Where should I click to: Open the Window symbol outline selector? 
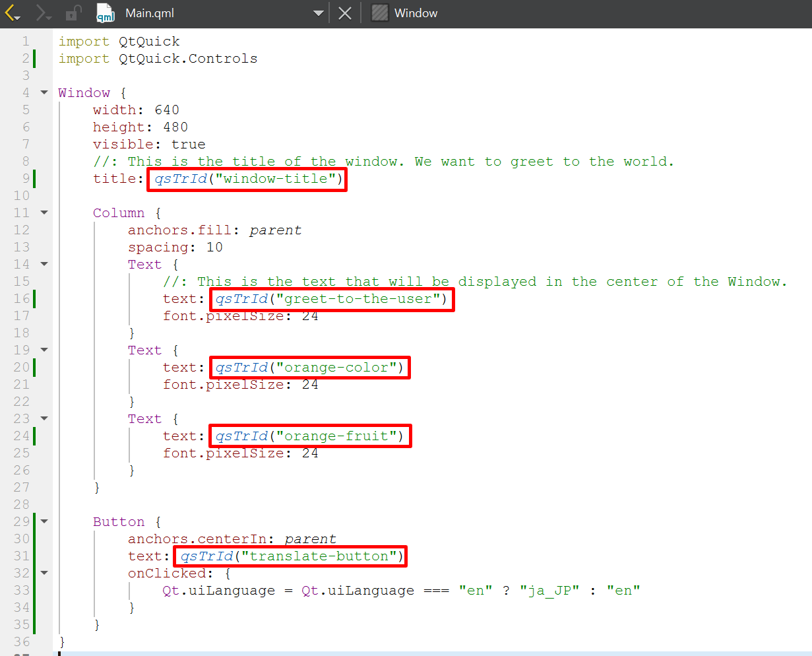click(416, 13)
